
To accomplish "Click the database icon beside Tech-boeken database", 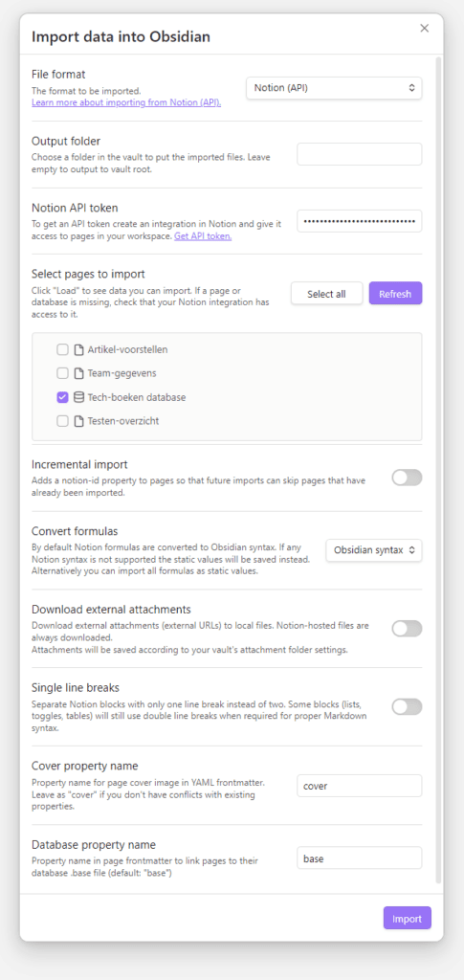I will tap(78, 397).
